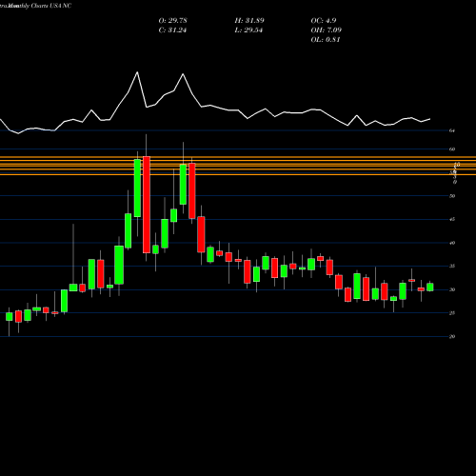Click the 64 price axis label
476x476 pixels.
tap(452, 130)
